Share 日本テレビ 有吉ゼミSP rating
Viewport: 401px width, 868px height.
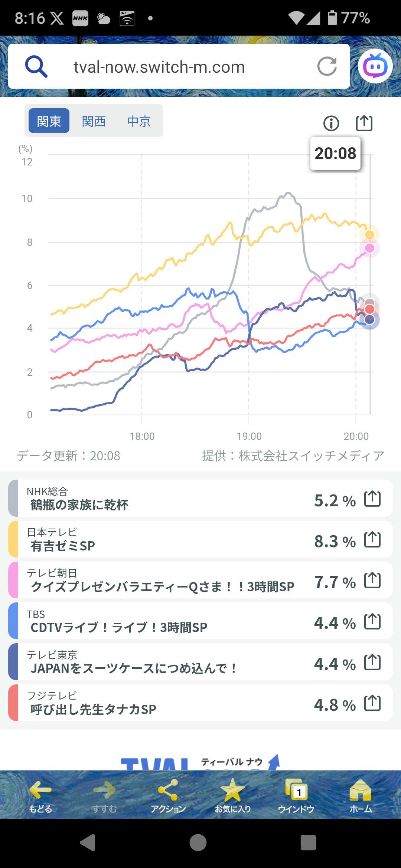pyautogui.click(x=372, y=539)
